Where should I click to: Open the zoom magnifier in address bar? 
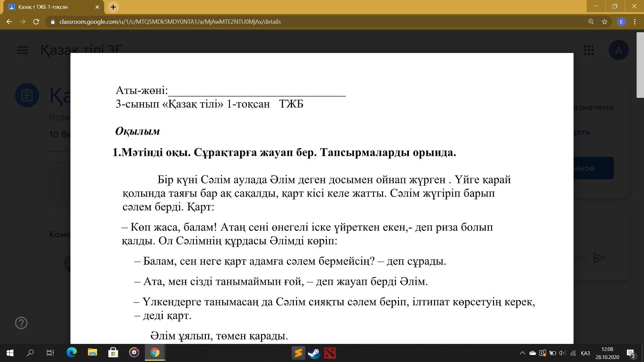pos(591,22)
